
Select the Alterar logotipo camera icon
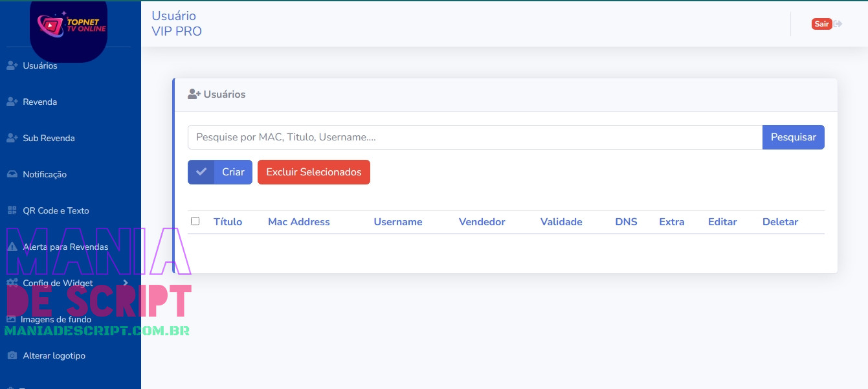click(x=12, y=355)
